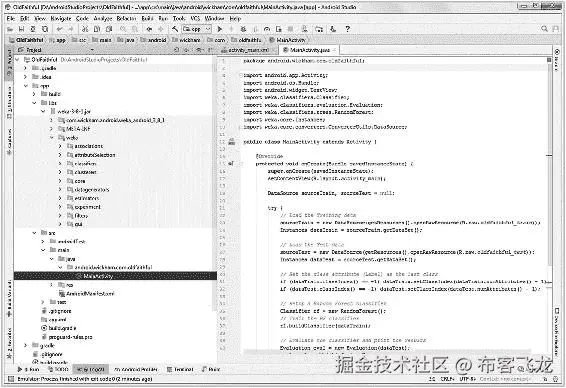Open the File menu
This screenshot has height=388, width=566.
coord(11,18)
